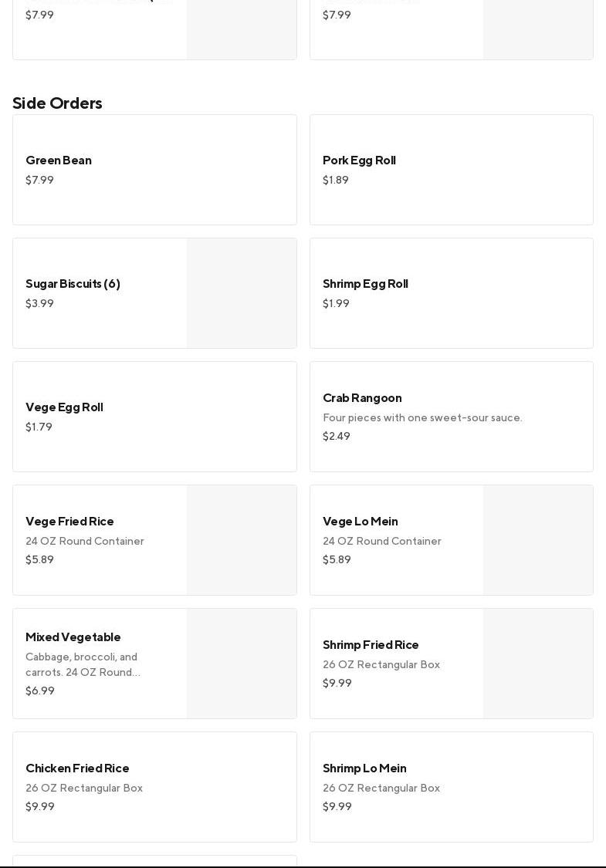Select the Vege Fried Rice title
606x868 pixels.
point(69,522)
